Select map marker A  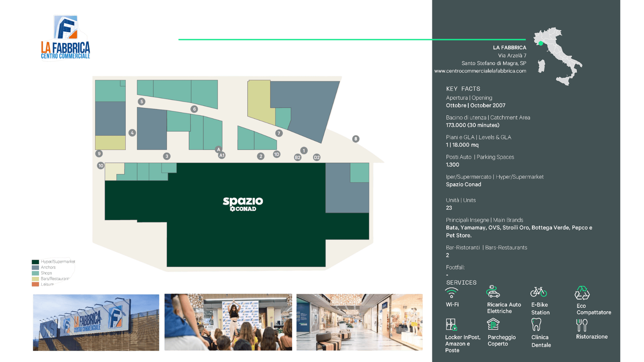coord(219,149)
